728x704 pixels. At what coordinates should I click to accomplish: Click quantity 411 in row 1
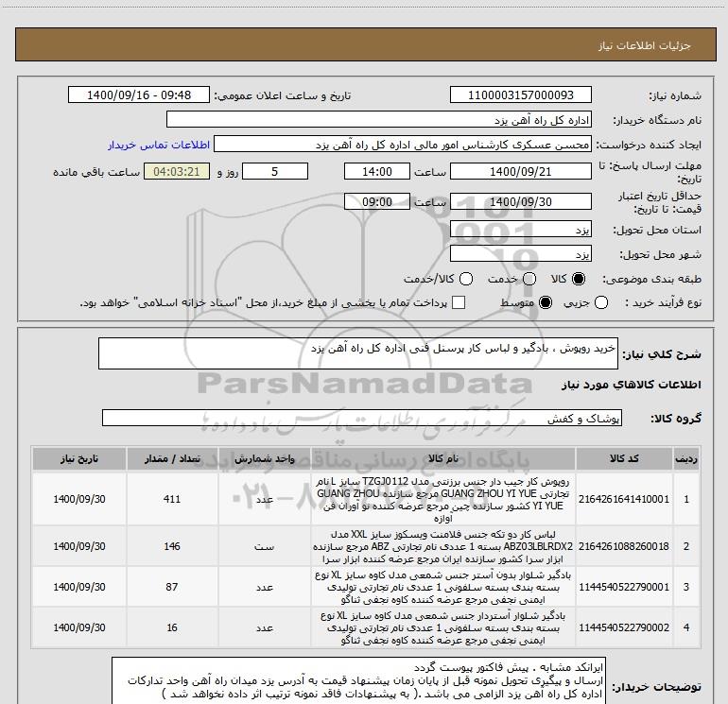172,499
